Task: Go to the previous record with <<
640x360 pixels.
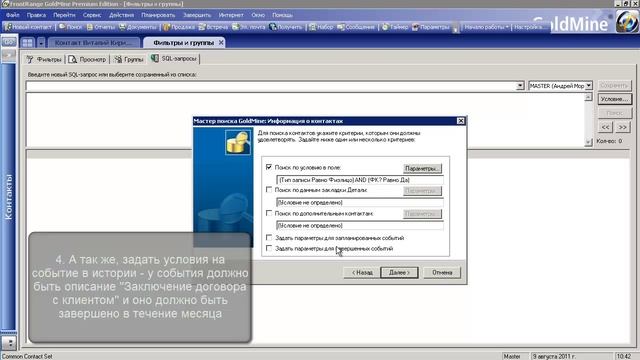Action: (x=606, y=127)
